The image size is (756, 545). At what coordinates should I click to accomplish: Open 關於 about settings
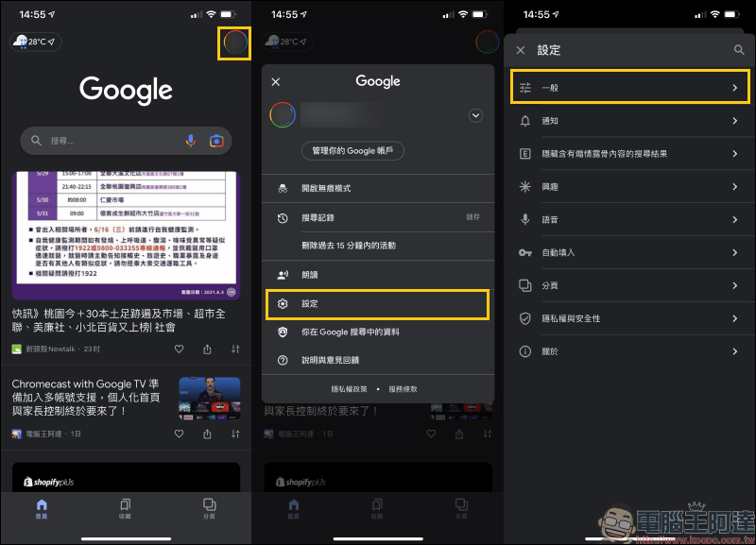[630, 351]
